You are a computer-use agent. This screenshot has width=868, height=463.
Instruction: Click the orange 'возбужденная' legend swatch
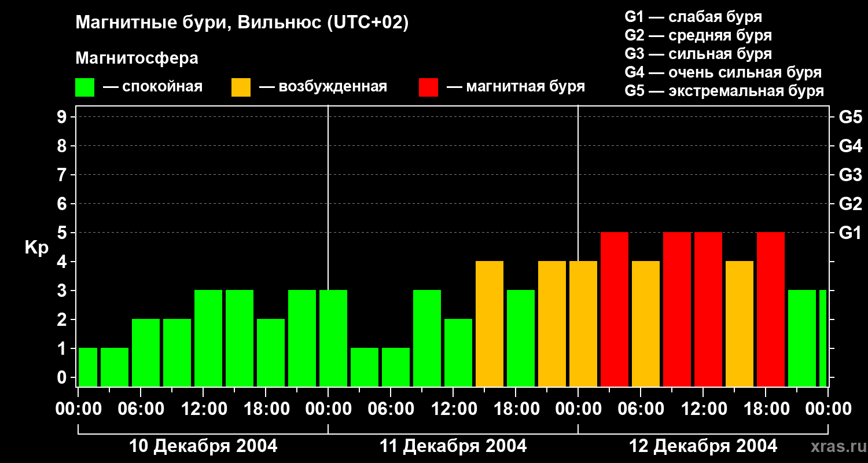241,87
